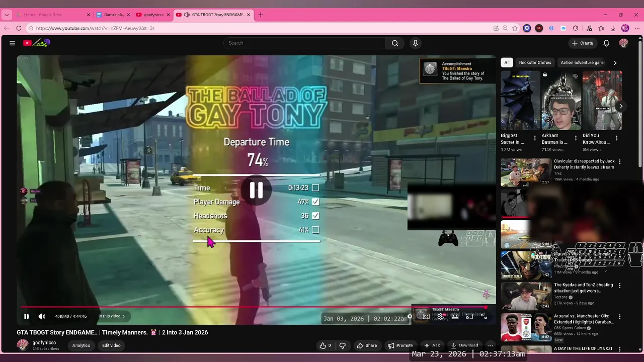Expand the In this video chapters chevron

click(123, 316)
